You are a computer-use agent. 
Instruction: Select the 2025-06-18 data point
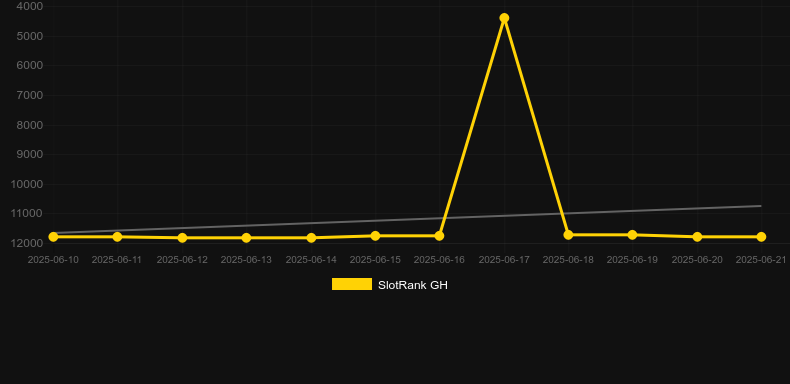point(568,235)
